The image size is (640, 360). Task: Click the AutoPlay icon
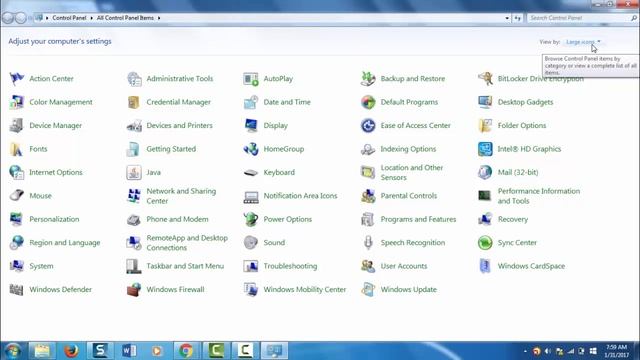[251, 79]
